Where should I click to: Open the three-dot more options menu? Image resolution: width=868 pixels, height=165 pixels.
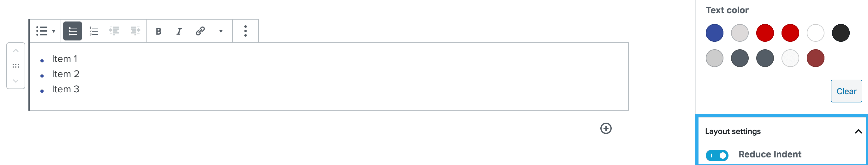click(x=245, y=31)
